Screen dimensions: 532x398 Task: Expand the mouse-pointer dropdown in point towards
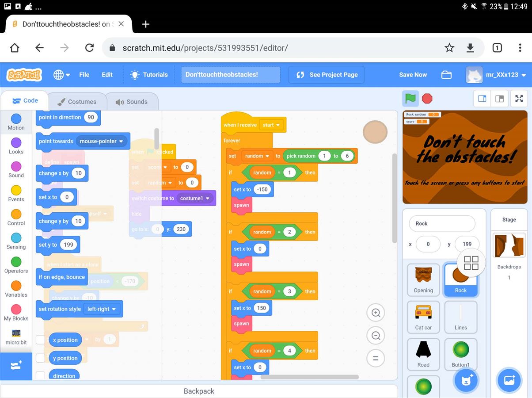[x=102, y=142]
